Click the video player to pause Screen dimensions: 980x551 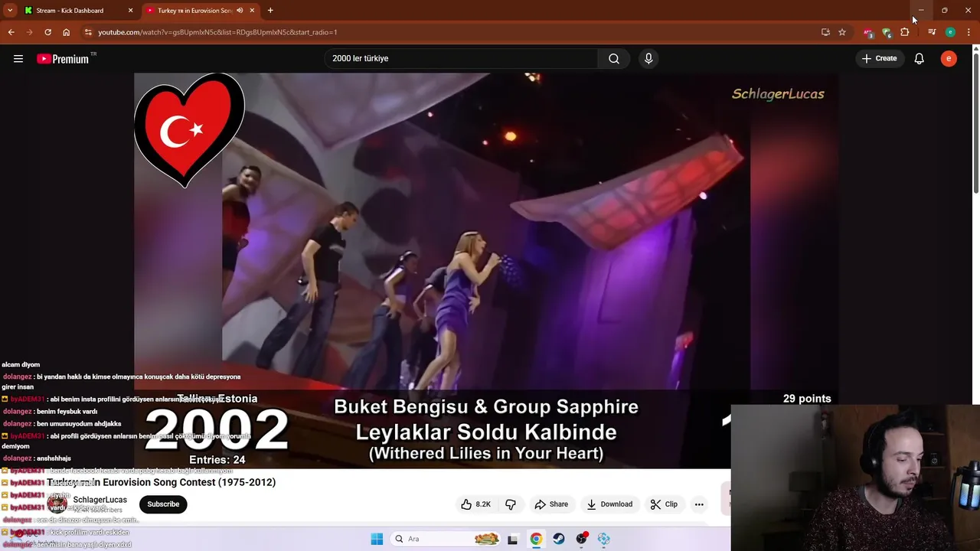[x=485, y=270]
